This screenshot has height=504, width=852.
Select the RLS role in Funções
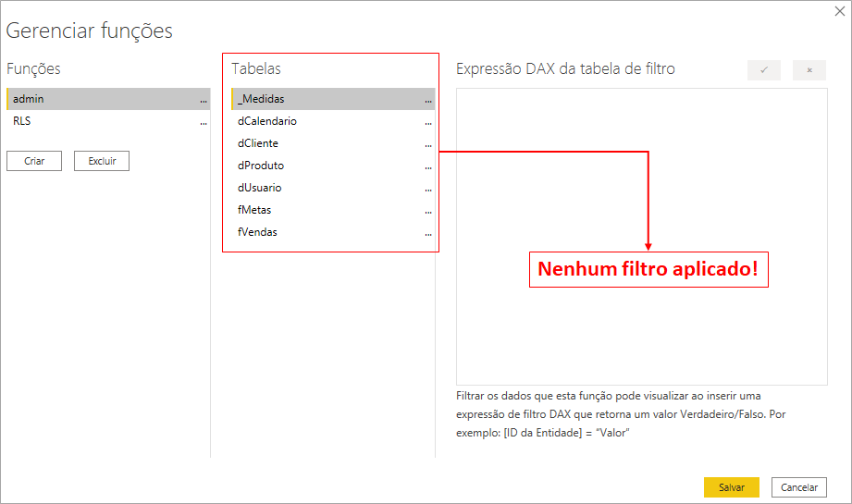pyautogui.click(x=24, y=121)
